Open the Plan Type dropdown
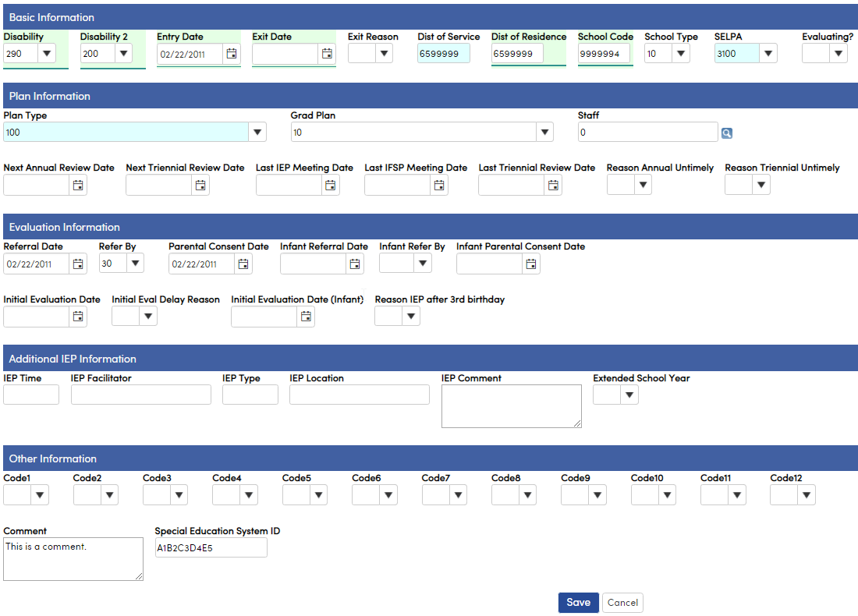The image size is (858, 616). pyautogui.click(x=257, y=132)
